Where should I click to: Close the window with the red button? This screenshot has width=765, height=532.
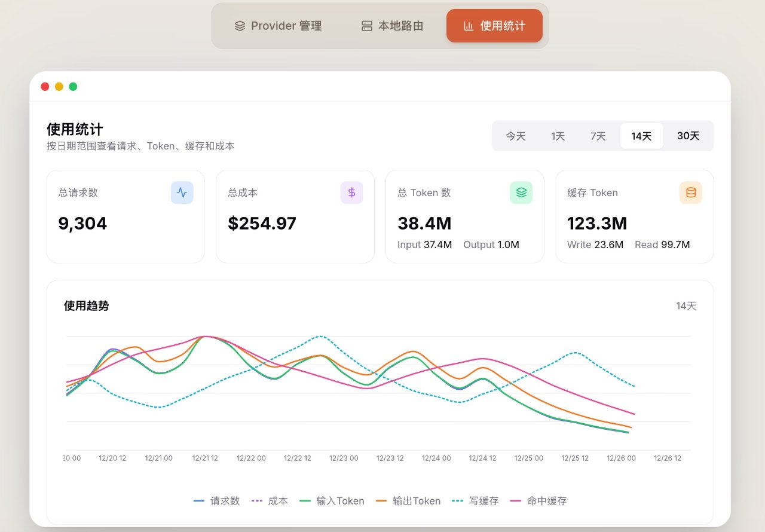(x=45, y=87)
